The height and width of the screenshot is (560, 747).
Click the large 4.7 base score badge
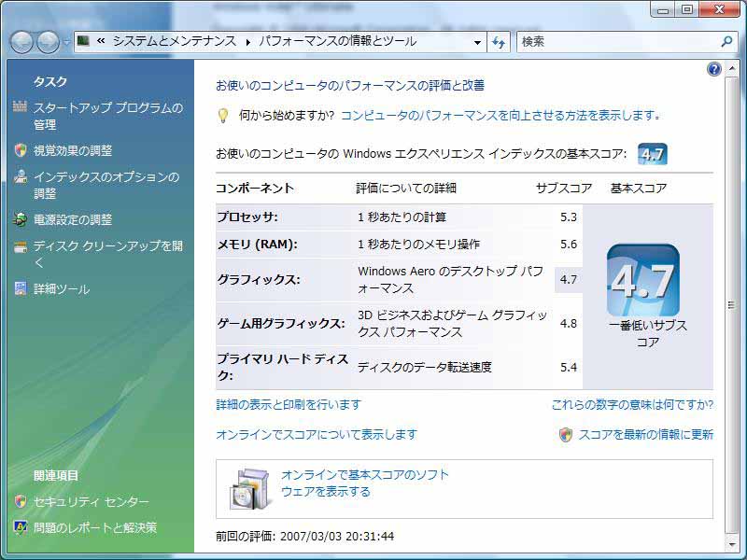point(643,280)
